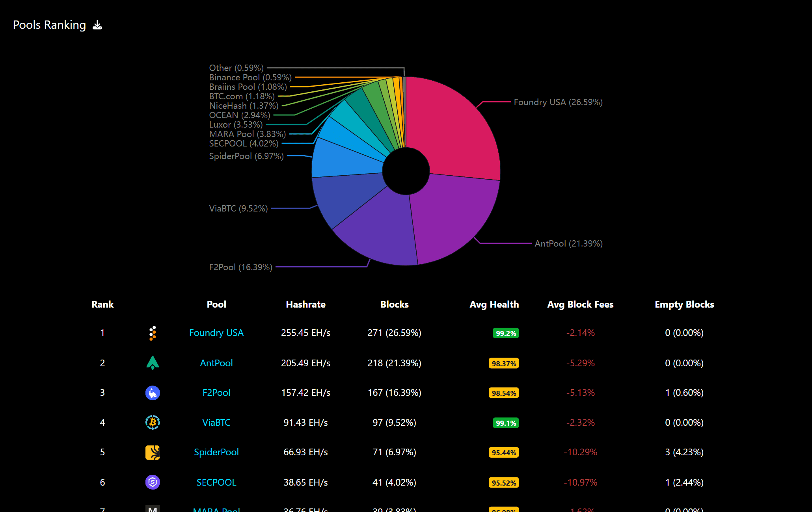
Task: Click the 255.45 EH/s hashrate value
Action: [x=305, y=333]
